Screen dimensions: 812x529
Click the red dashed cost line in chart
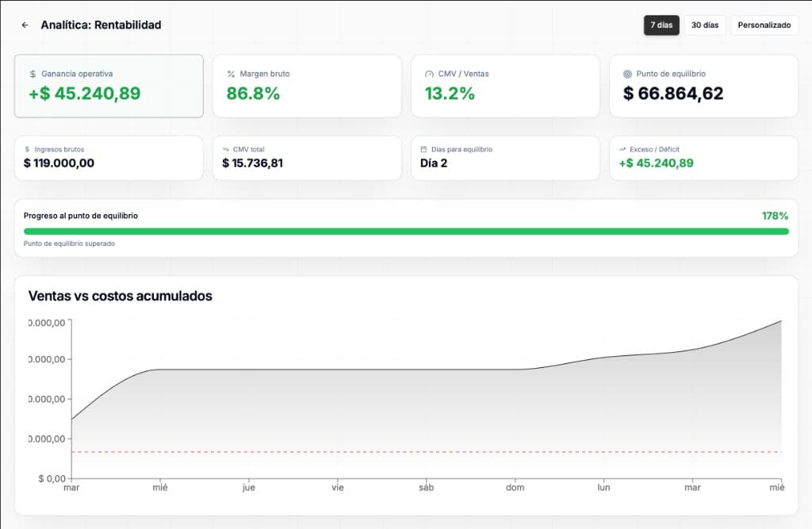(x=426, y=452)
